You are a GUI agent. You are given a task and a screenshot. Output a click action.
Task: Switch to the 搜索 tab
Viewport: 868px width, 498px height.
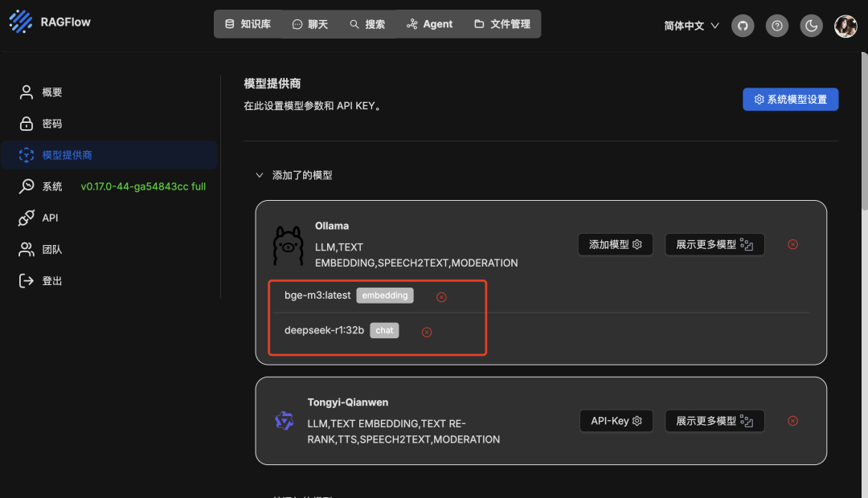367,24
